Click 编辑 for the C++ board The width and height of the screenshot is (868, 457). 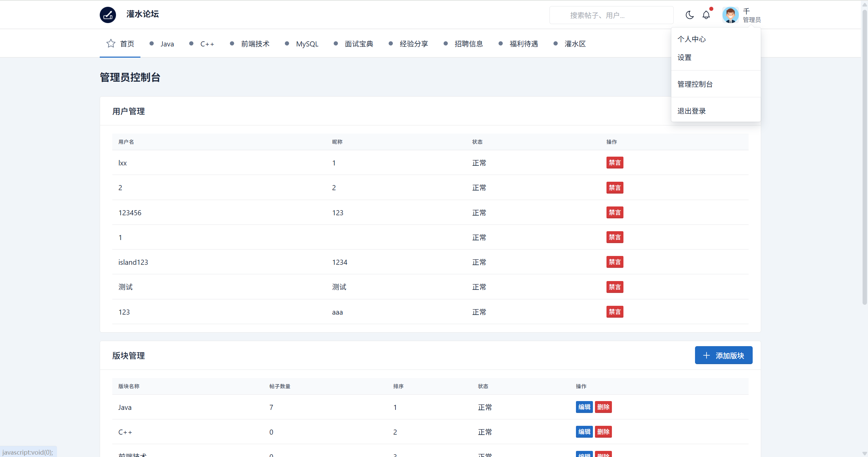pos(584,432)
